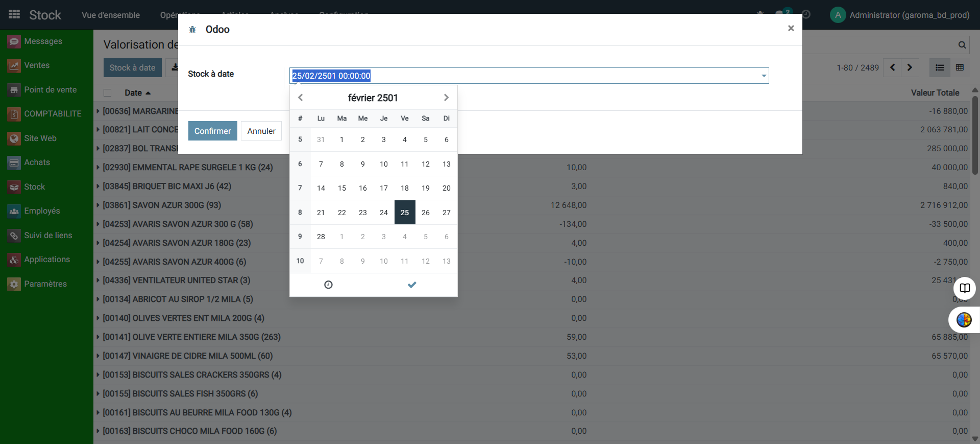
Task: Advance to next month in calendar
Action: point(446,98)
